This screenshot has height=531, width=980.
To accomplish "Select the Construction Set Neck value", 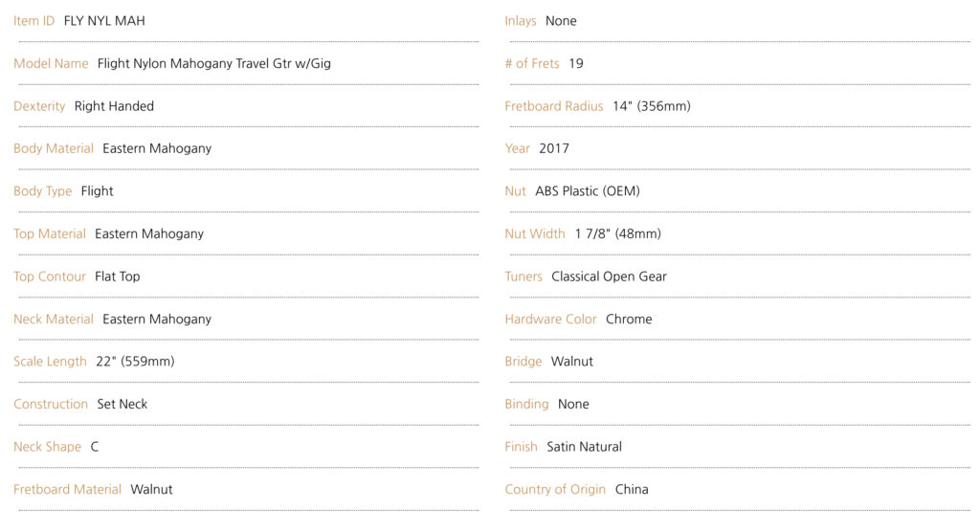I will (122, 404).
